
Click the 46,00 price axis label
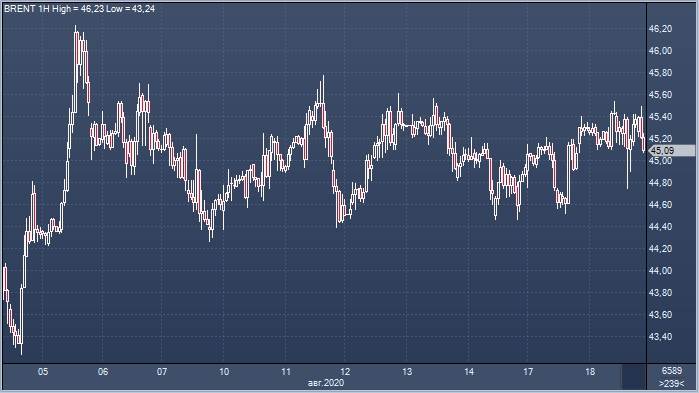tap(660, 51)
